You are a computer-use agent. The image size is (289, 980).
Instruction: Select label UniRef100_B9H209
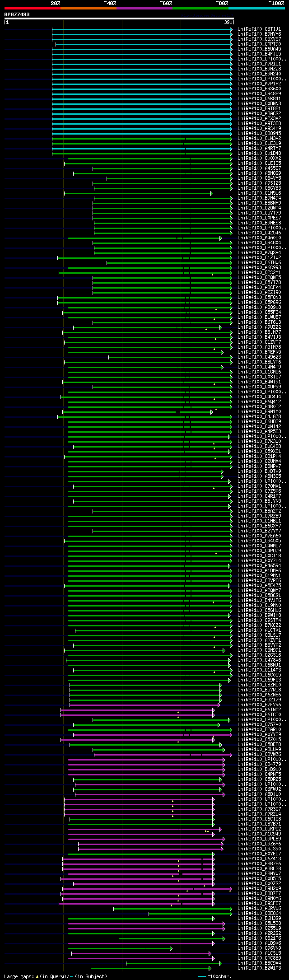(x=259, y=889)
